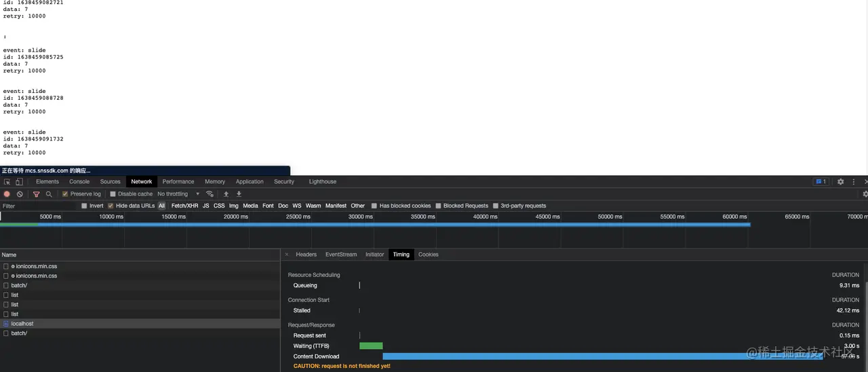The image size is (868, 372).
Task: Open the issues counter badge showing 1
Action: tap(821, 182)
